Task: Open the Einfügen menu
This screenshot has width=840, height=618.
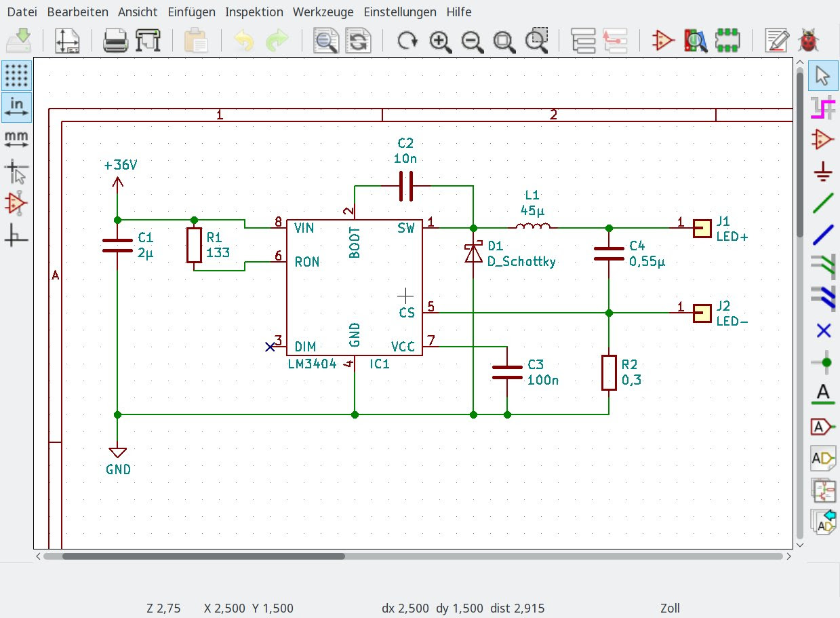Action: point(192,12)
